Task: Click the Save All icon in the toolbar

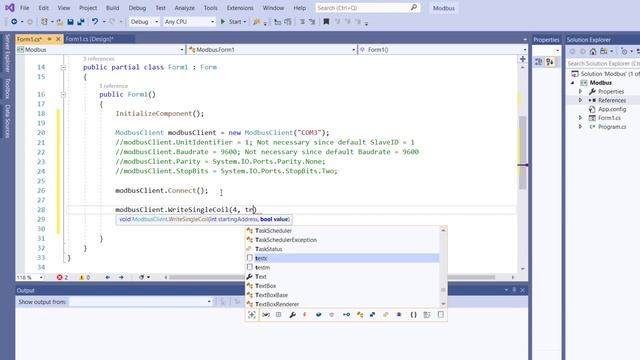Action: pyautogui.click(x=81, y=22)
